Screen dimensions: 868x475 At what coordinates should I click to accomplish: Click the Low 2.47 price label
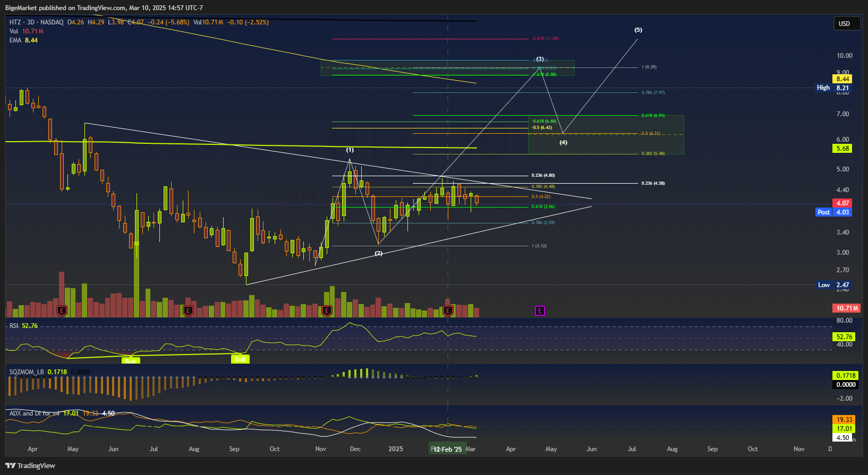click(x=833, y=285)
